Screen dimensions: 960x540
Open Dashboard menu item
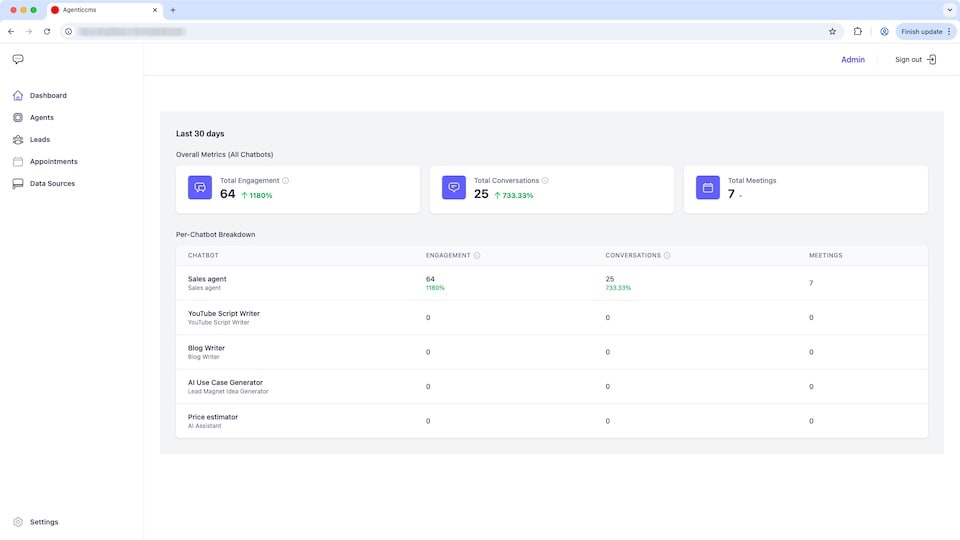click(48, 96)
